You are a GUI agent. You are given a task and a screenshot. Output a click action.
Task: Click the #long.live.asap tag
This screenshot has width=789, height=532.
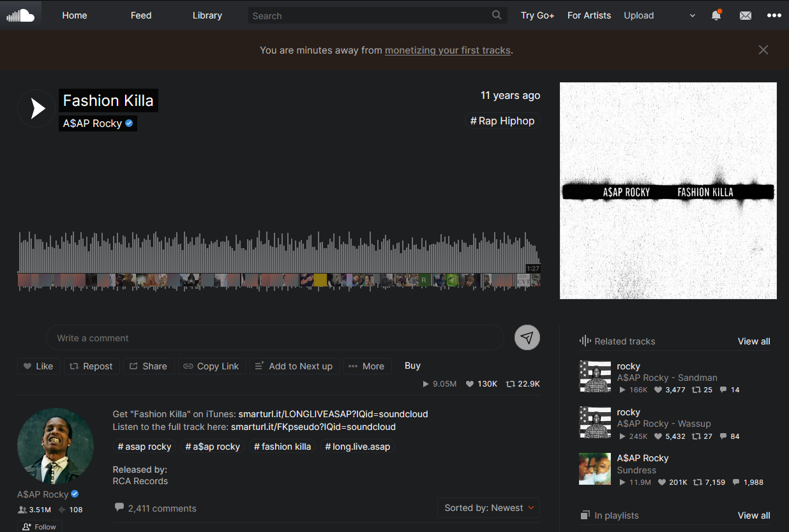point(357,447)
